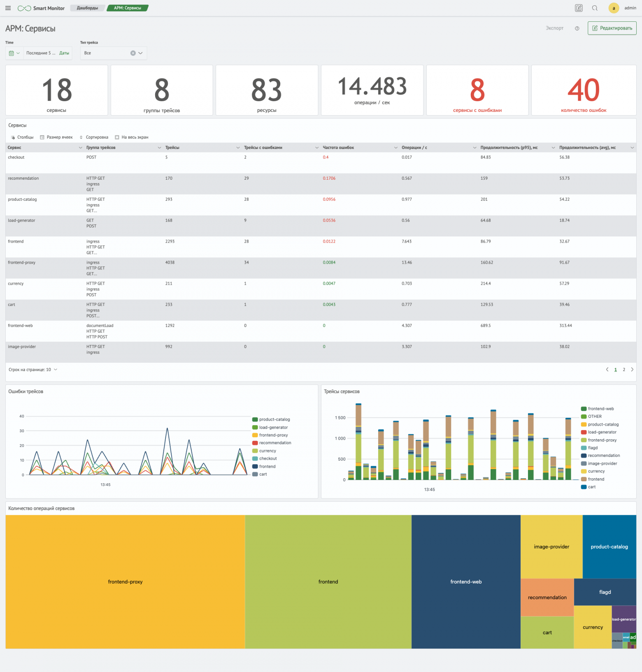
Task: Open the hamburger main menu
Action: click(x=8, y=8)
